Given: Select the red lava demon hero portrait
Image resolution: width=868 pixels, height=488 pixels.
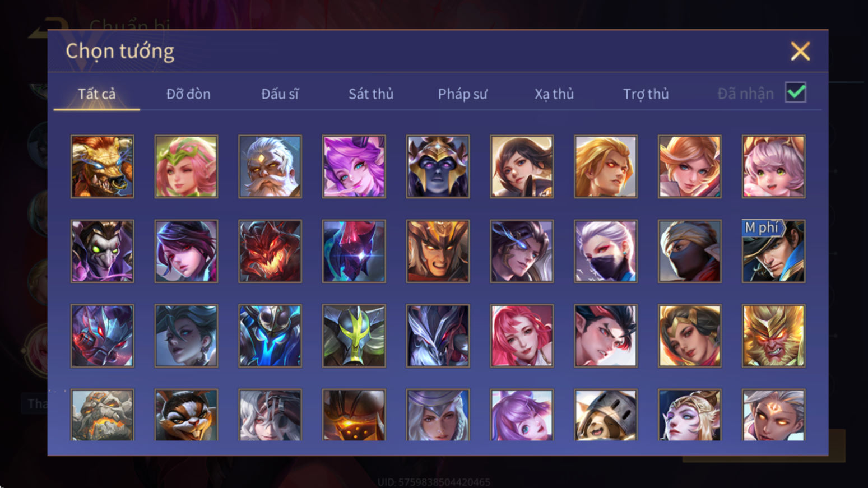Looking at the screenshot, I should pyautogui.click(x=270, y=251).
